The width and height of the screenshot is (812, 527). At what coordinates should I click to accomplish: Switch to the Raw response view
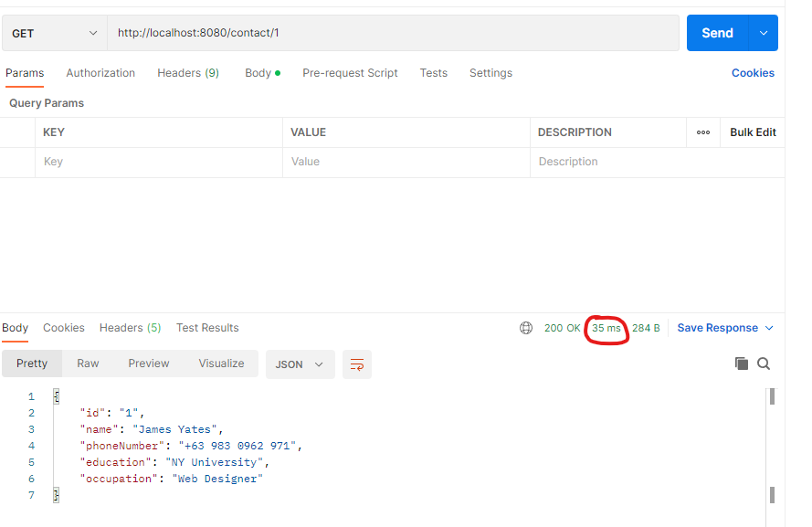point(88,364)
